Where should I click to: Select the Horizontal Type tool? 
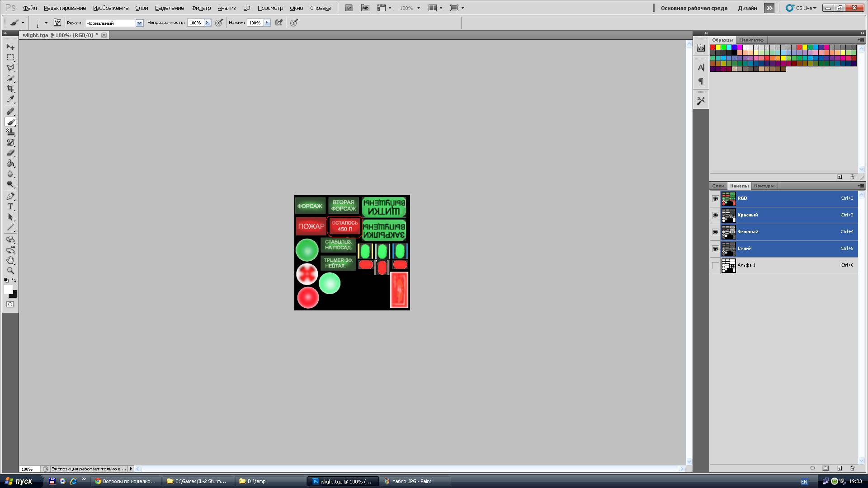(10, 206)
